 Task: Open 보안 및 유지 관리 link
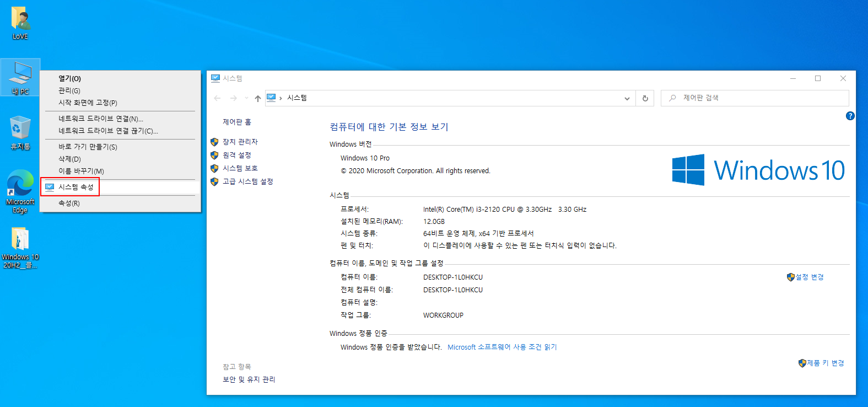click(x=249, y=379)
